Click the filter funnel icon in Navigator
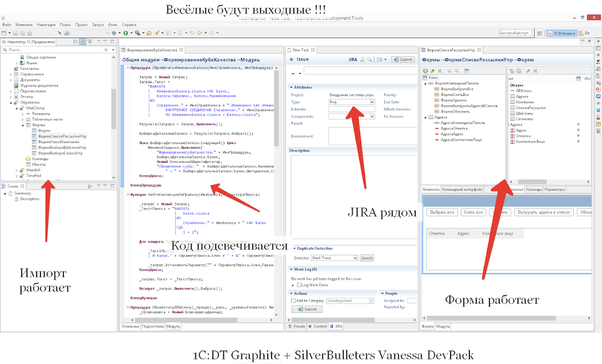Image resolution: width=602 pixels, height=364 pixels. point(90,42)
